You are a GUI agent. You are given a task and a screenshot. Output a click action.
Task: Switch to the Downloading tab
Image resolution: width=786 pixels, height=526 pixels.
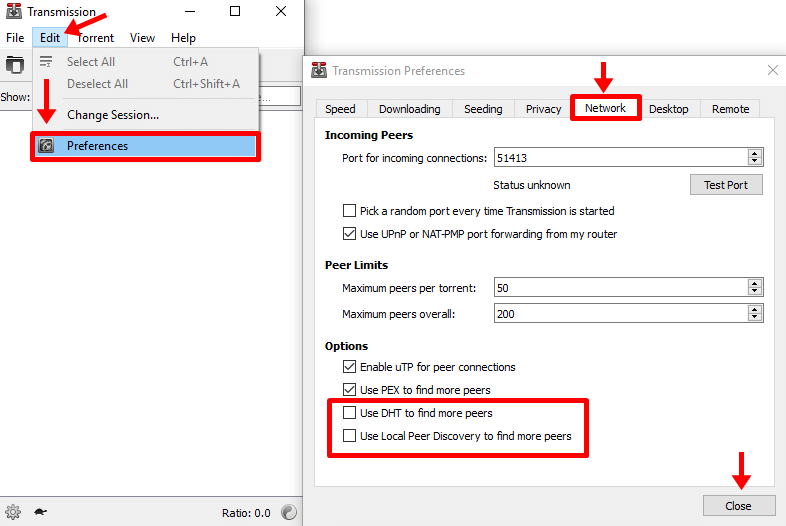pos(410,109)
